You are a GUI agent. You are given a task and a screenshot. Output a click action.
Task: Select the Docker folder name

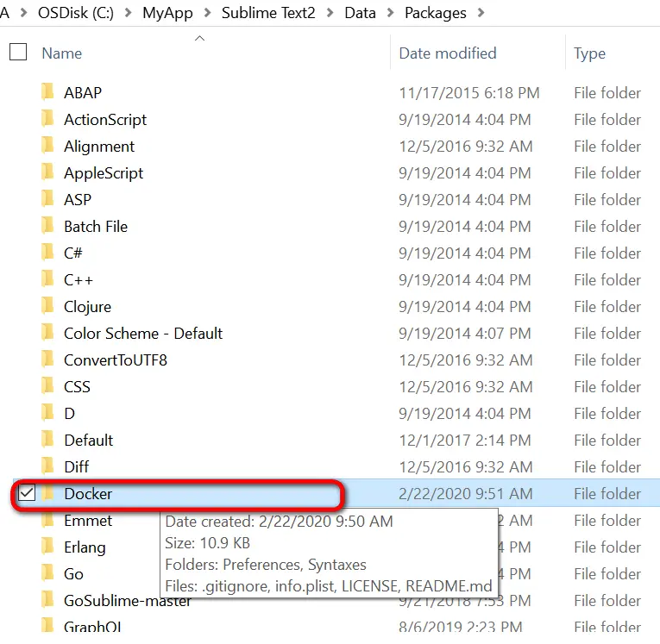point(88,493)
